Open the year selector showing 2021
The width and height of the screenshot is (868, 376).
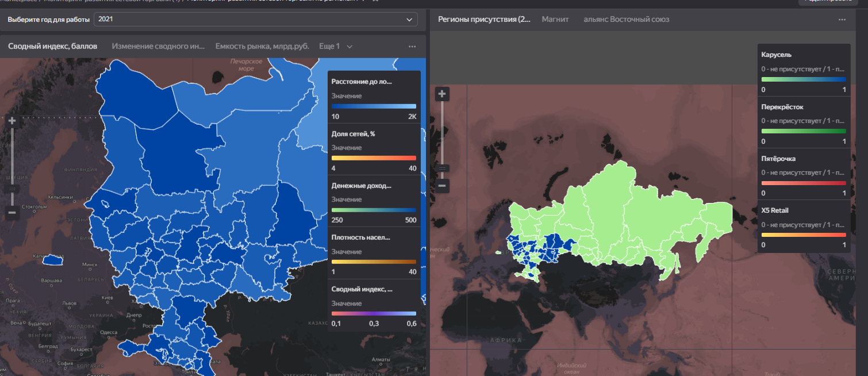pyautogui.click(x=255, y=20)
